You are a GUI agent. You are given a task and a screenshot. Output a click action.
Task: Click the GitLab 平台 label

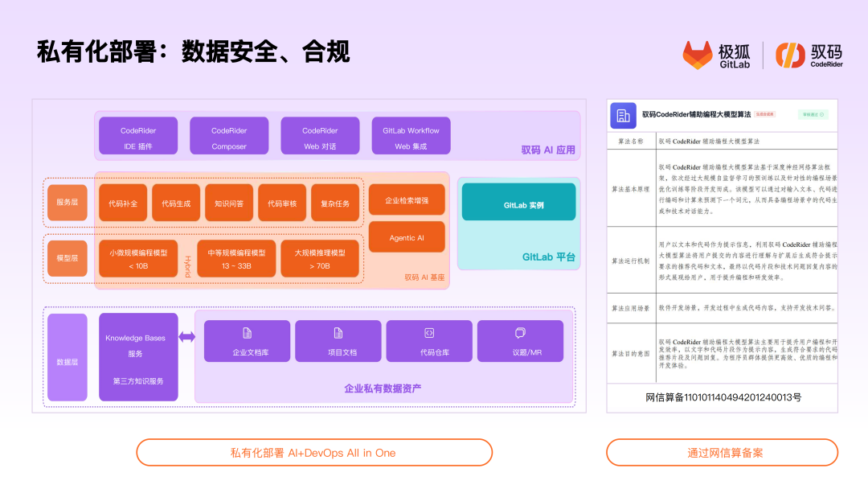point(549,257)
